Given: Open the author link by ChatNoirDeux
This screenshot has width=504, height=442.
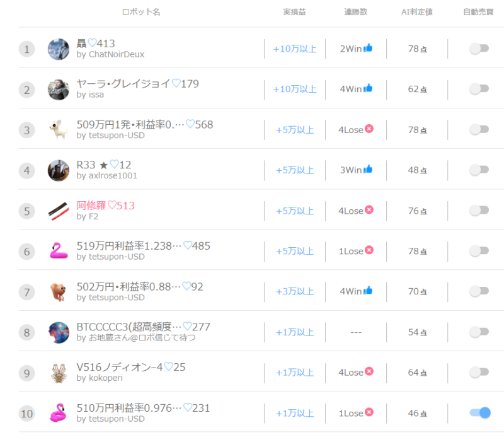Looking at the screenshot, I should pos(110,54).
